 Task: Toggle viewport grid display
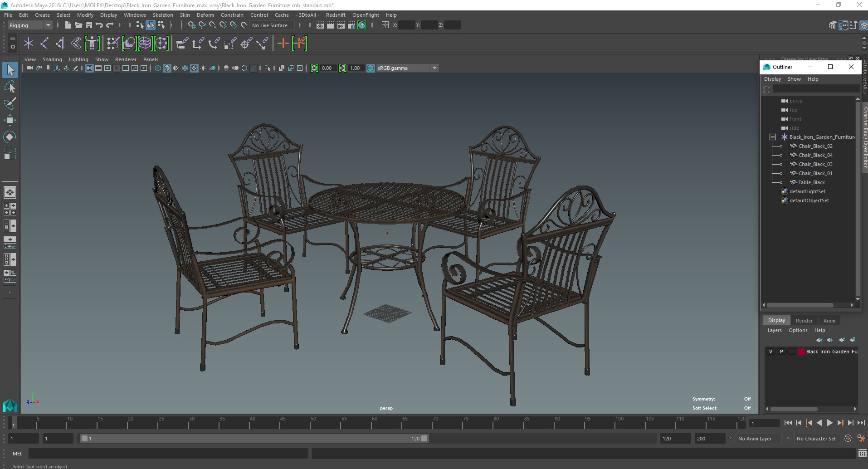89,68
